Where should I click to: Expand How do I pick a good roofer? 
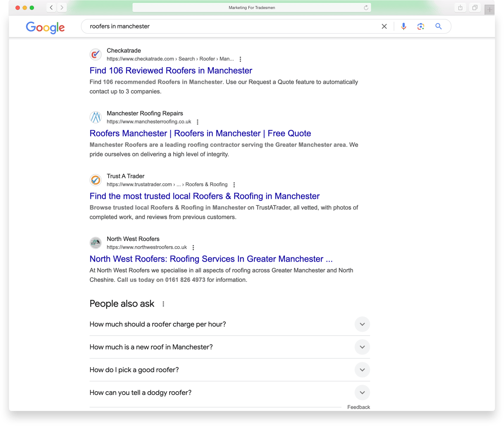click(230, 370)
